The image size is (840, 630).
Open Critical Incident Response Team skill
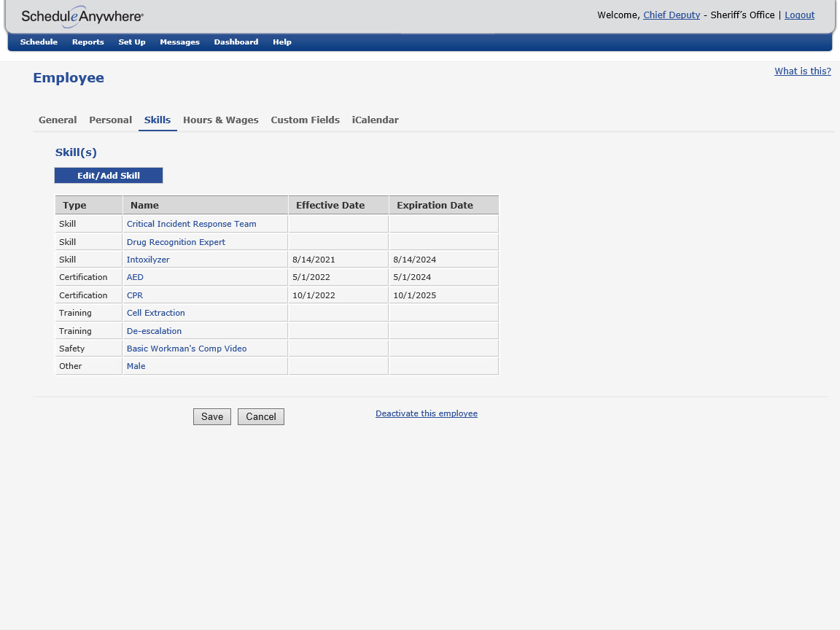tap(191, 224)
